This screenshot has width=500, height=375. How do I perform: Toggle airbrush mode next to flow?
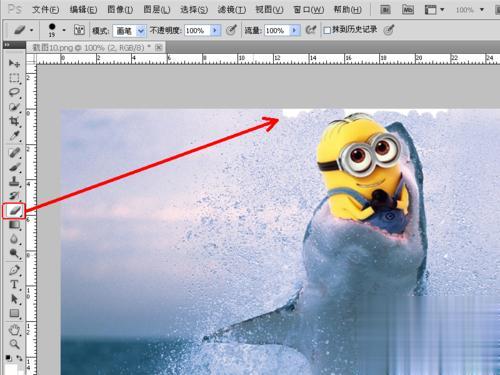tap(310, 30)
